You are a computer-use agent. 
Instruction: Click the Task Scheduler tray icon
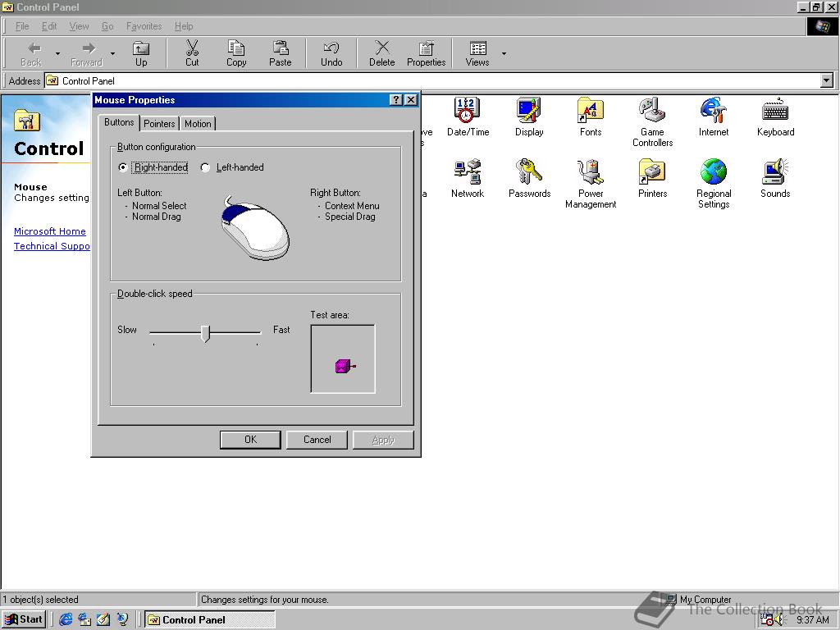[x=767, y=620]
